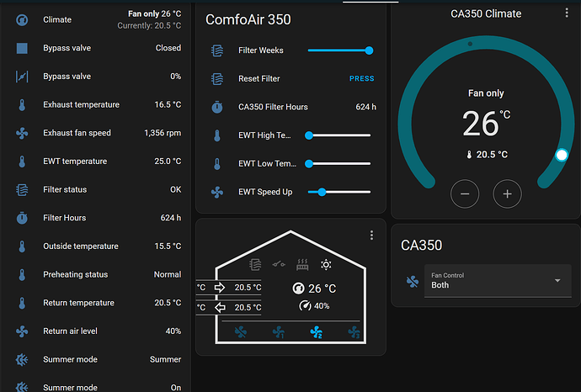581x392 pixels.
Task: Set fan speed 2 in house diagram
Action: click(316, 332)
